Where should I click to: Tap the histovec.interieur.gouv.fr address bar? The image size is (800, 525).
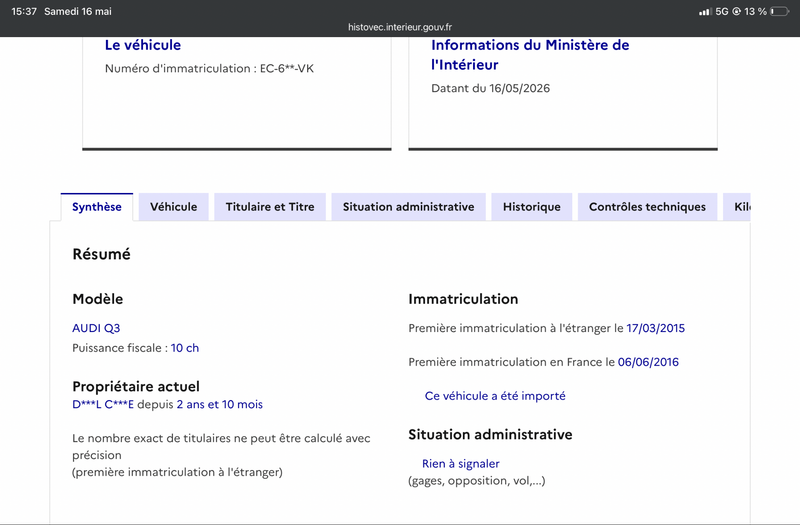click(400, 27)
